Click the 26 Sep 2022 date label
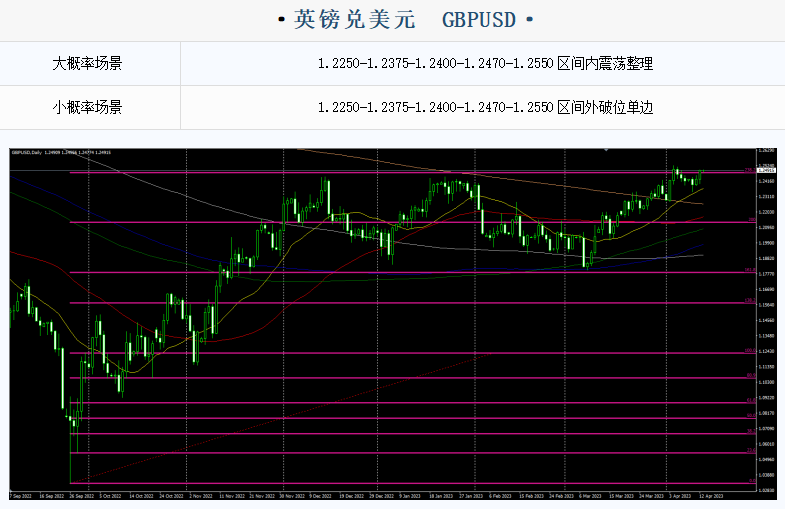Image resolution: width=785 pixels, height=509 pixels. [82, 496]
